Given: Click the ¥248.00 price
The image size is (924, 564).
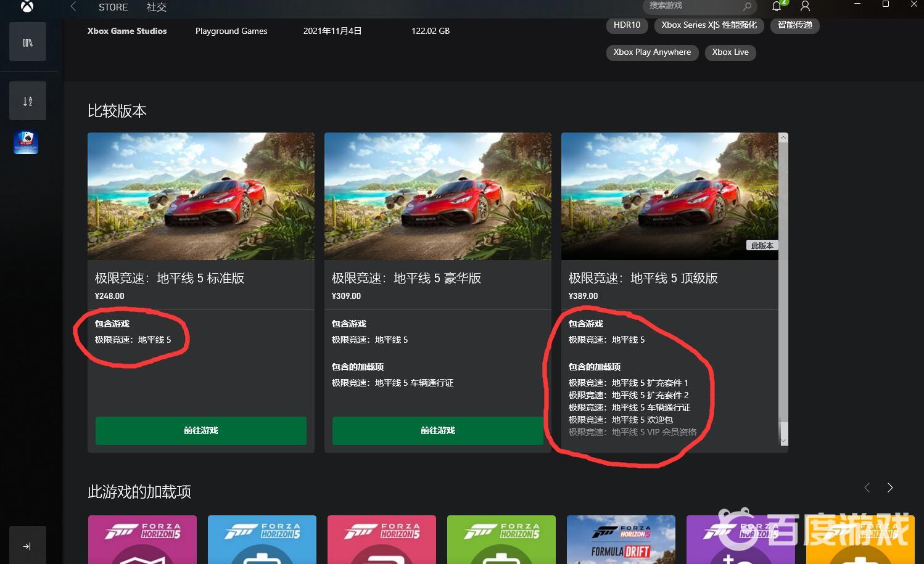Looking at the screenshot, I should coord(109,296).
